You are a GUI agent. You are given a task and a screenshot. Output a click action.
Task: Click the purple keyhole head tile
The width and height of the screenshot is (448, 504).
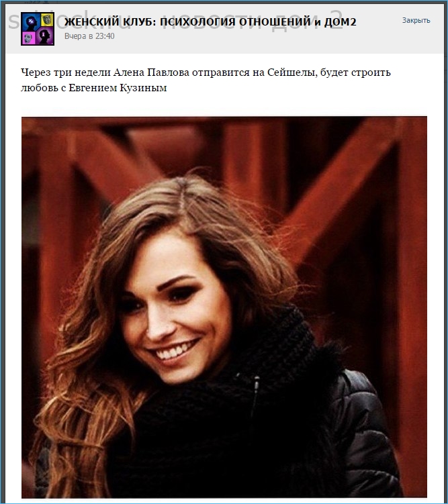(x=46, y=37)
